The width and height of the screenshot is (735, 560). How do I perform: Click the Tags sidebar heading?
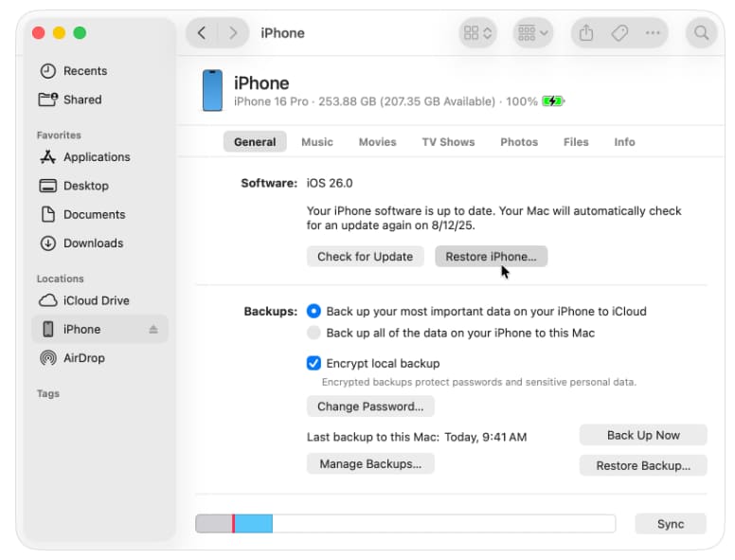click(48, 393)
